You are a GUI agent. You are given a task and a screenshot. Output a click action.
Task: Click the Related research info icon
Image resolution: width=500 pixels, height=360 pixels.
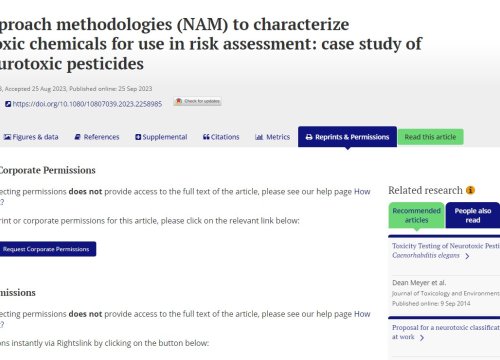(470, 190)
